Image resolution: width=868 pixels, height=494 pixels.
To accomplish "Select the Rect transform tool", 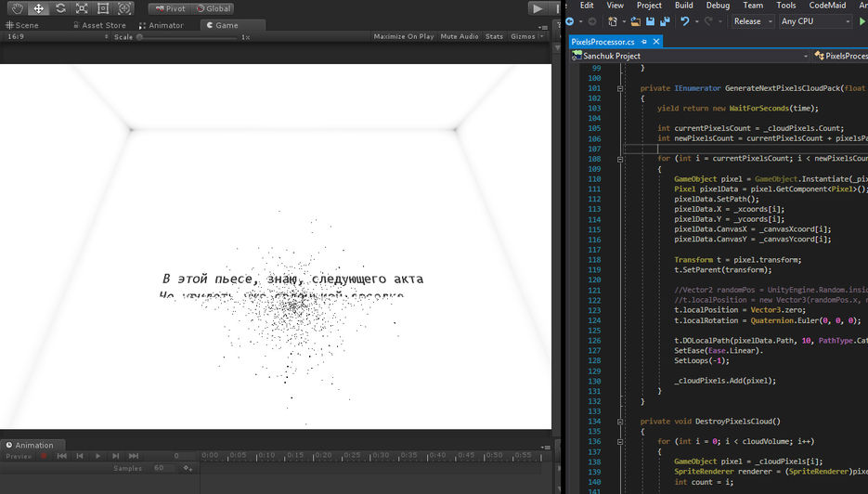I will click(103, 8).
